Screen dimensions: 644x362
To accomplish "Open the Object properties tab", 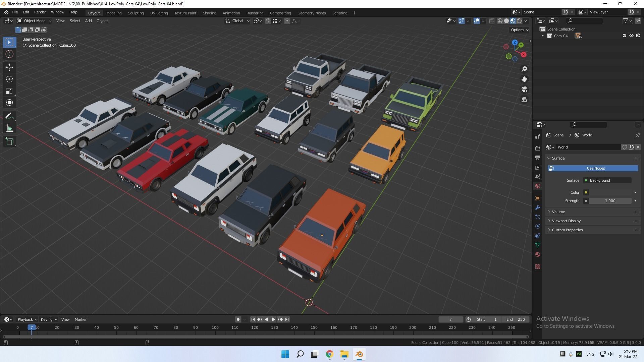I will (x=538, y=198).
